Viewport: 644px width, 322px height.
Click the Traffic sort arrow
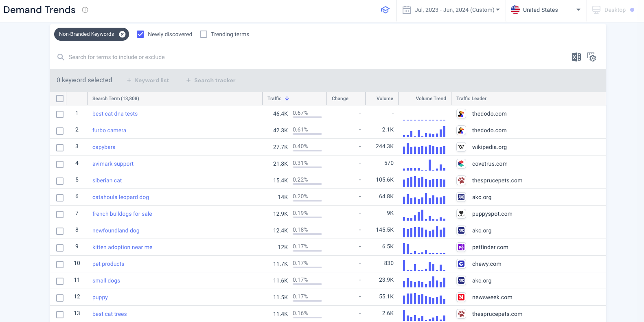[287, 99]
